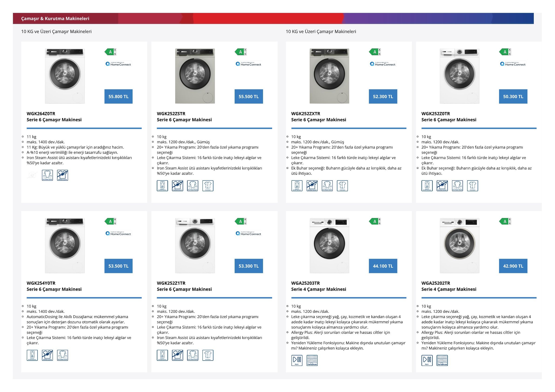Click the energy class A label on WGA25202TR
Image resolution: width=555 pixels, height=392 pixels.
pyautogui.click(x=505, y=221)
